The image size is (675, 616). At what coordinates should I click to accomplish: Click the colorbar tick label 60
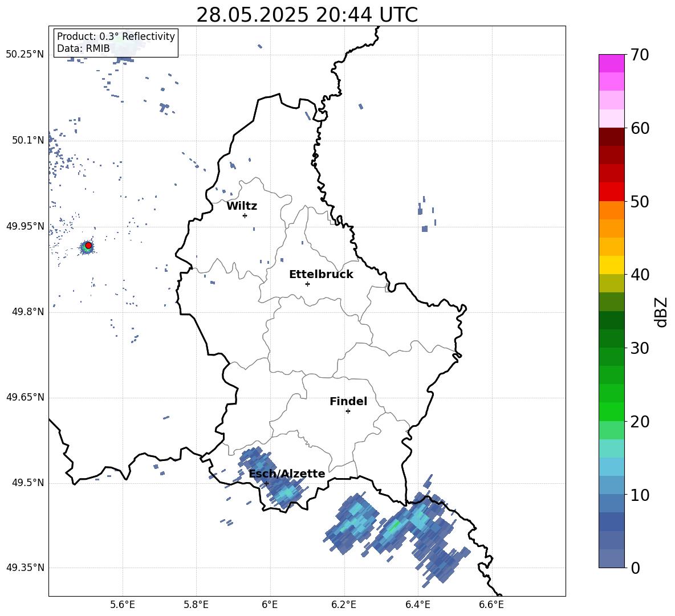(x=640, y=128)
